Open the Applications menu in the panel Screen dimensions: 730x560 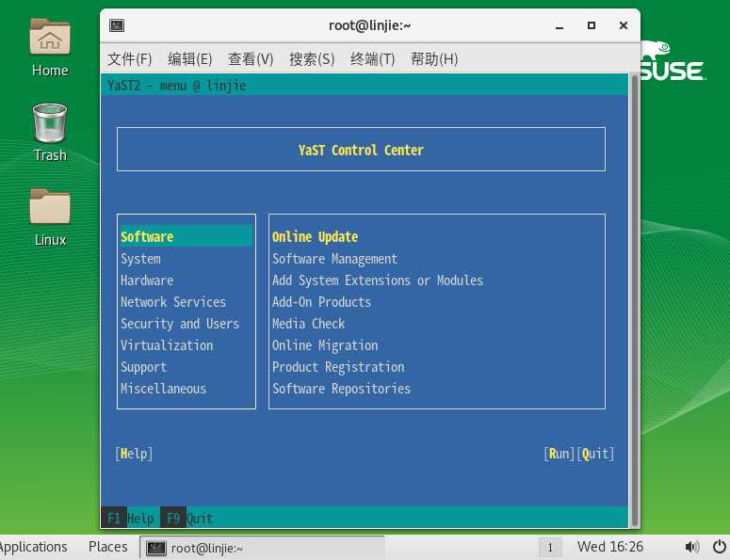(33, 547)
